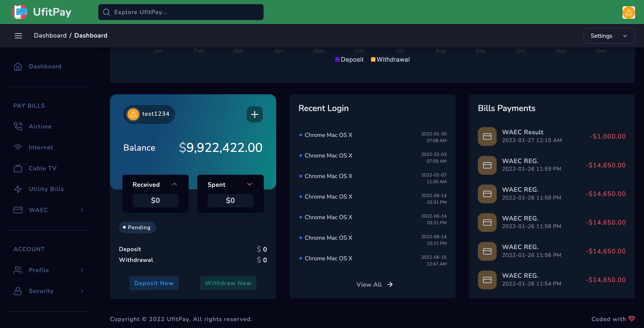Click the Explore UfitPay search field
644x328 pixels.
click(x=181, y=12)
